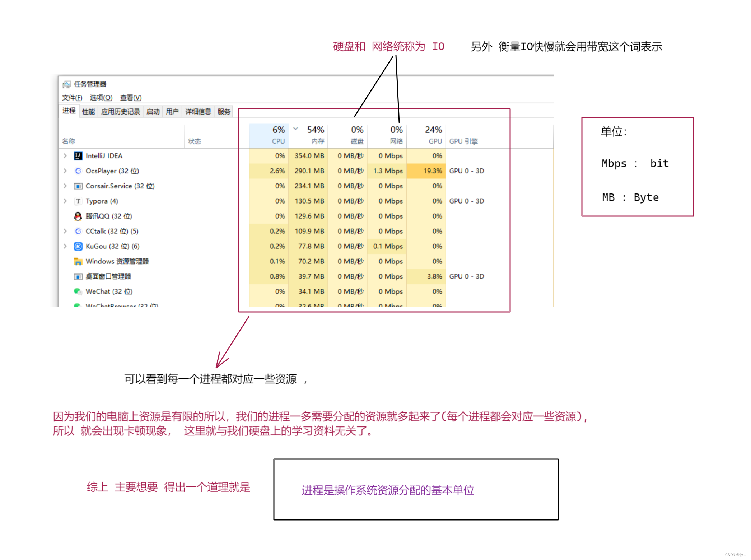Expand the KuGou (32位) process group
The image size is (751, 560).
pos(65,246)
